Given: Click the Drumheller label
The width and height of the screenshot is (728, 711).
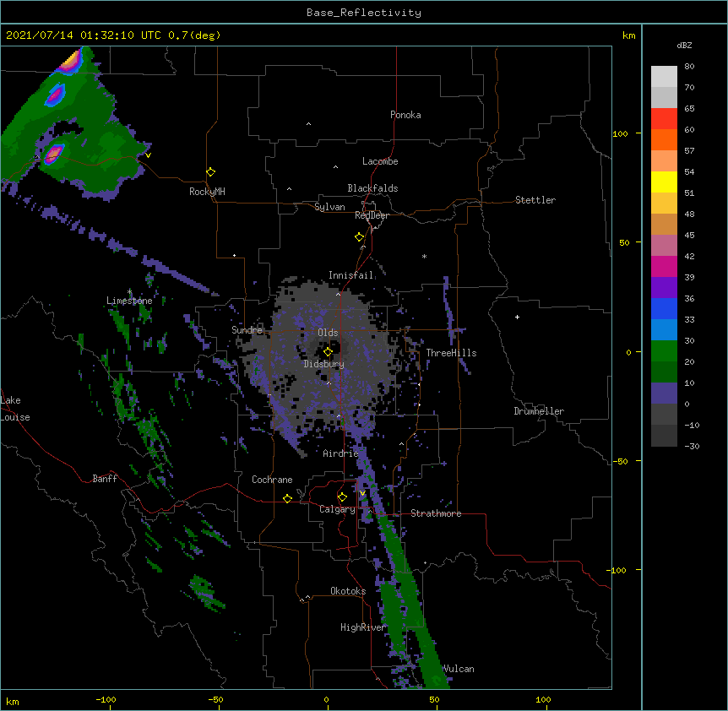Looking at the screenshot, I should coord(539,411).
